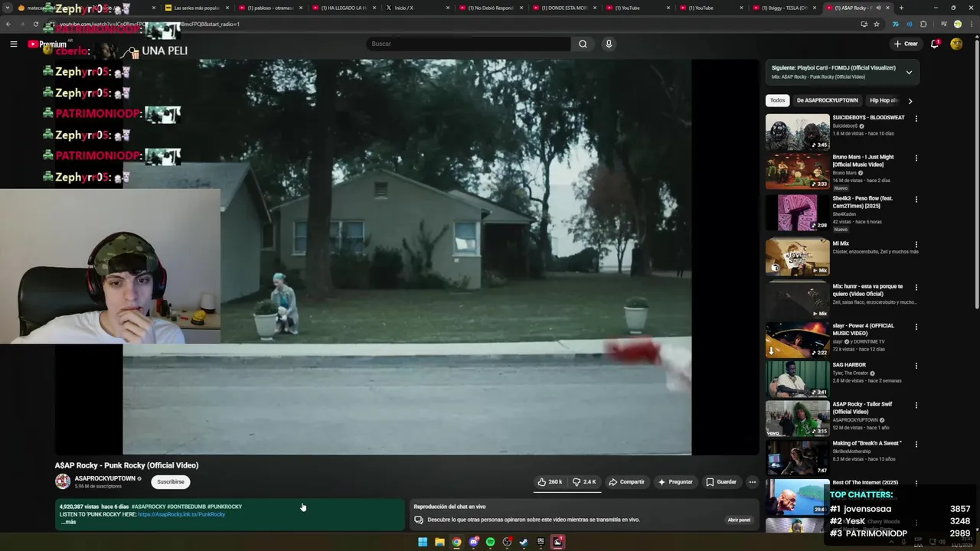Open options for She4k3 - Peso flow
This screenshot has height=551, width=980.
[x=916, y=199]
